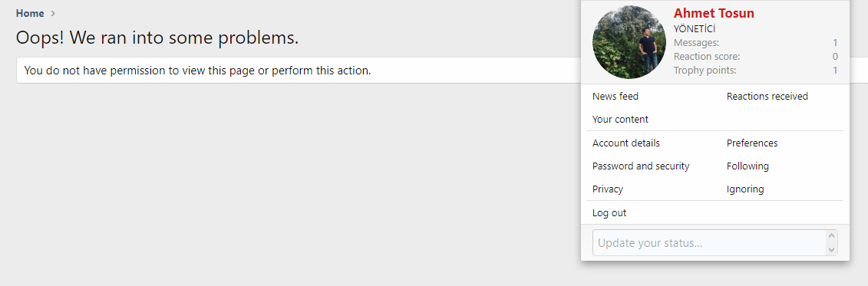
Task: Click the status box scroll down arrow
Action: pyautogui.click(x=831, y=250)
